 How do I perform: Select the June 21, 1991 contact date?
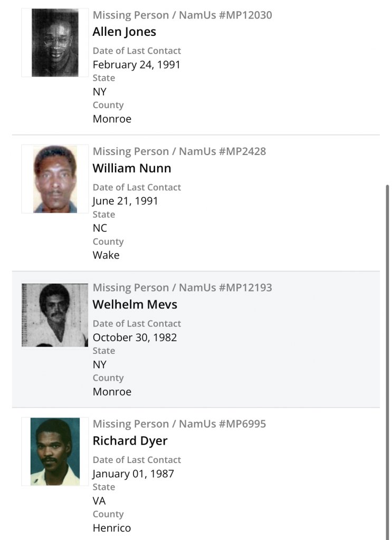126,201
